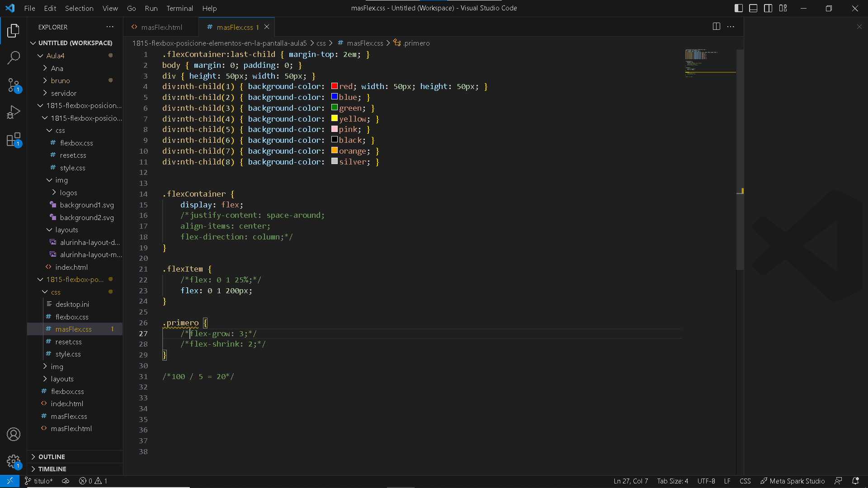The height and width of the screenshot is (488, 868).
Task: Collapse the UNTITLED (WORKSPACE) section
Action: coord(75,43)
